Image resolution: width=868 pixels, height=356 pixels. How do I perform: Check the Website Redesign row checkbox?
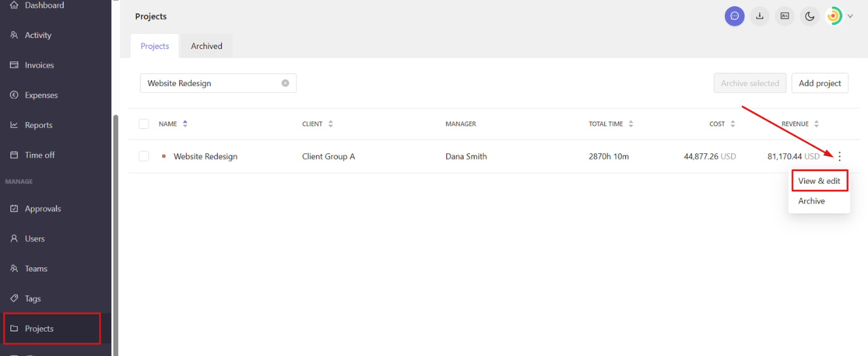(x=144, y=157)
